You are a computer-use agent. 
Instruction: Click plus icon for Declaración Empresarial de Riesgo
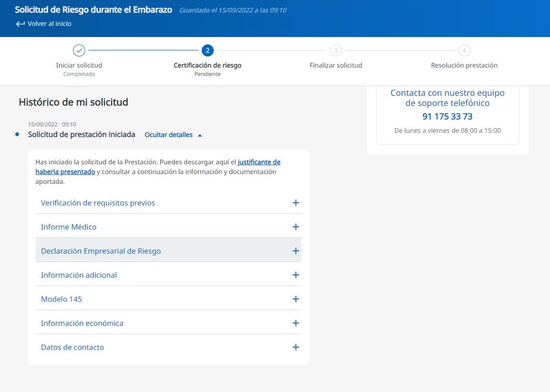[x=296, y=251]
